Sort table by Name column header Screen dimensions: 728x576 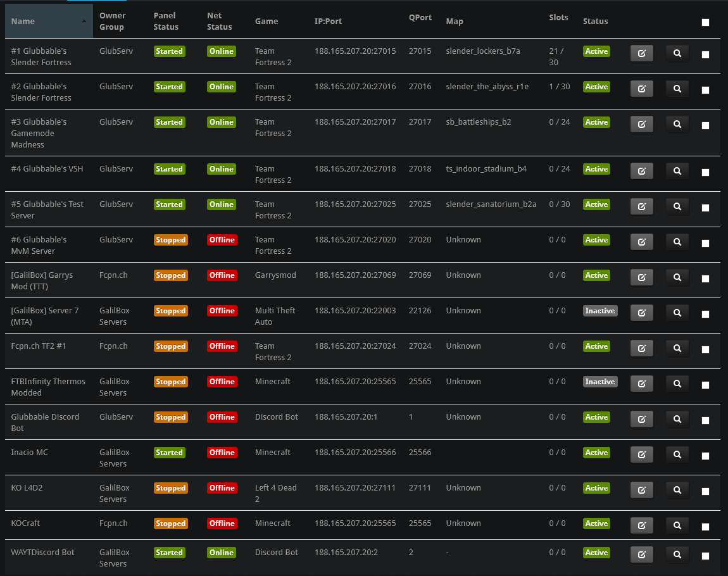click(49, 21)
